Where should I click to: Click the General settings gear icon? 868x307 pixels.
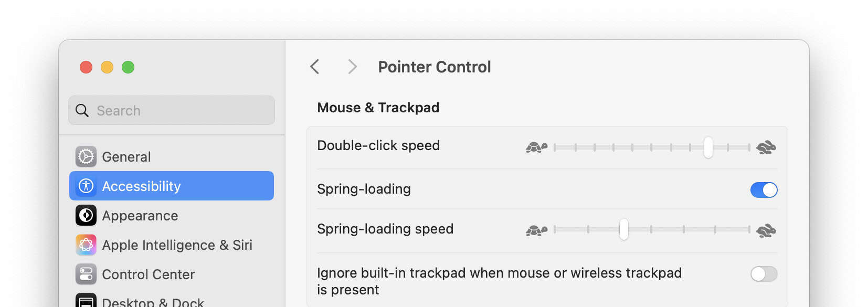86,156
